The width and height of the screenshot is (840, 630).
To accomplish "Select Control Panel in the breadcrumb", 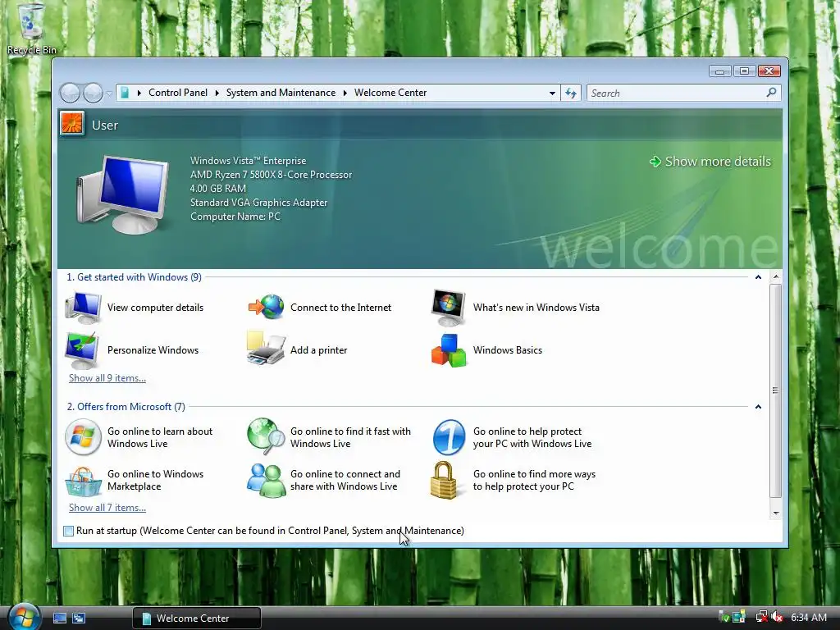I will [x=178, y=93].
